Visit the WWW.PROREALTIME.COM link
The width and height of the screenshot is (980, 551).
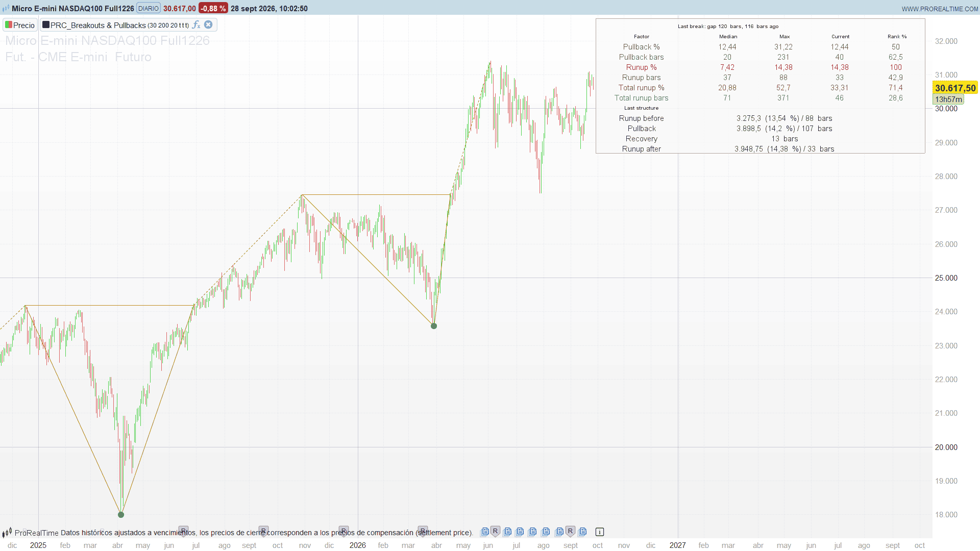(940, 9)
